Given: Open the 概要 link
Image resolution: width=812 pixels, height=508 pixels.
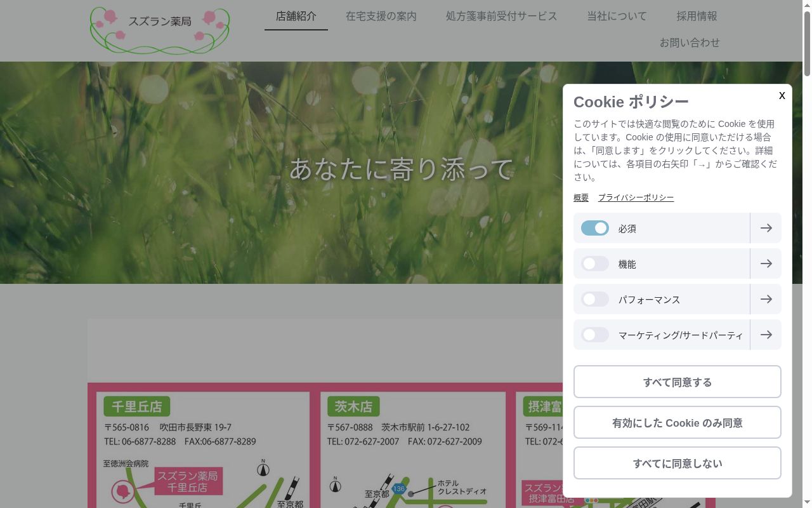Looking at the screenshot, I should 581,197.
